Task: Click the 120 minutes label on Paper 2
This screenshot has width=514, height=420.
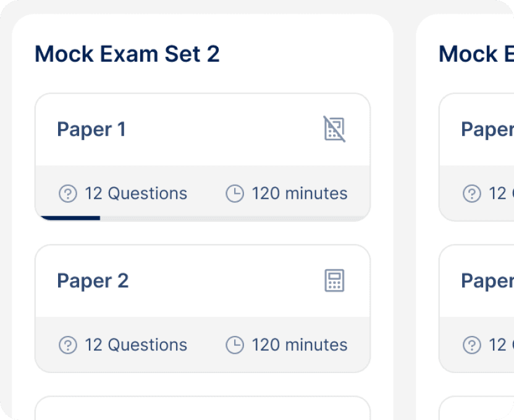Action: click(299, 345)
